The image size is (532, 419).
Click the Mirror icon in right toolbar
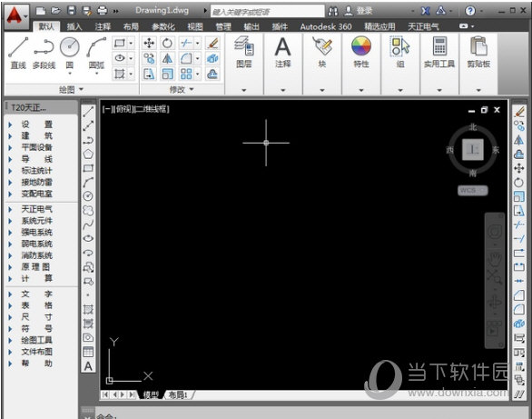[x=518, y=140]
